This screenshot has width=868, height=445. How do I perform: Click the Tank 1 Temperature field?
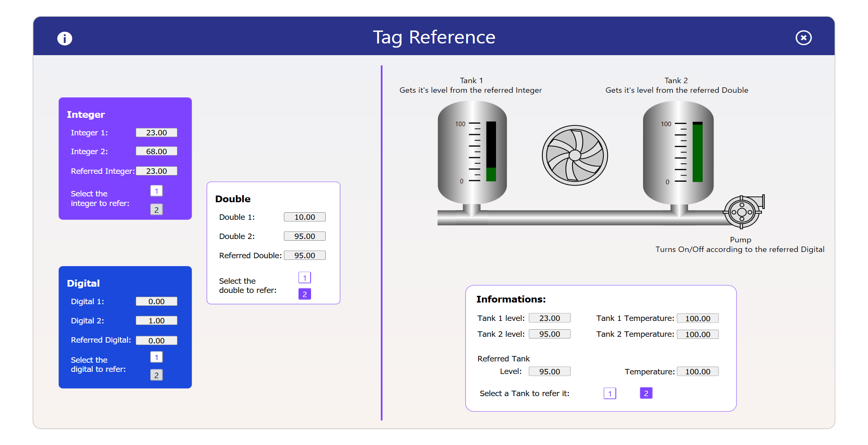[x=697, y=318]
